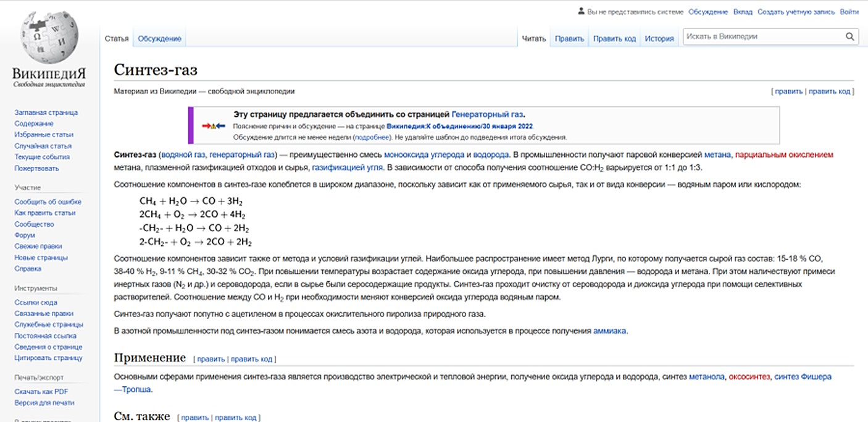
Task: Open the Генераторный газ link in notice
Action: 487,114
